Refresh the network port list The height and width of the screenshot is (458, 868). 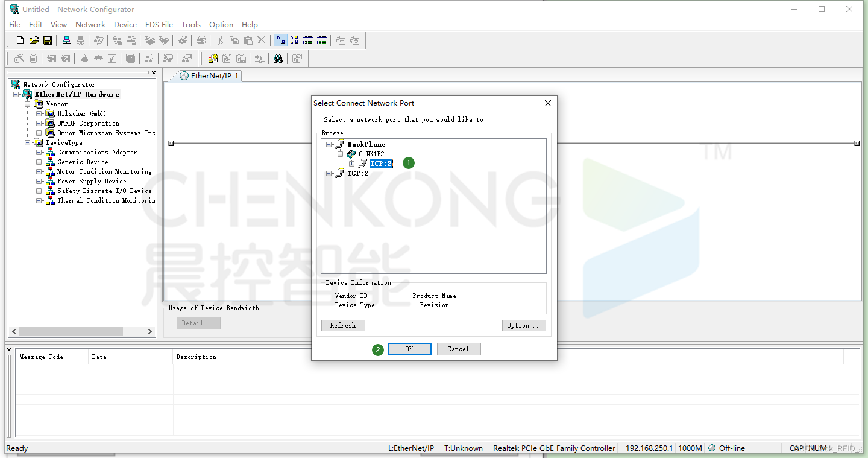343,325
